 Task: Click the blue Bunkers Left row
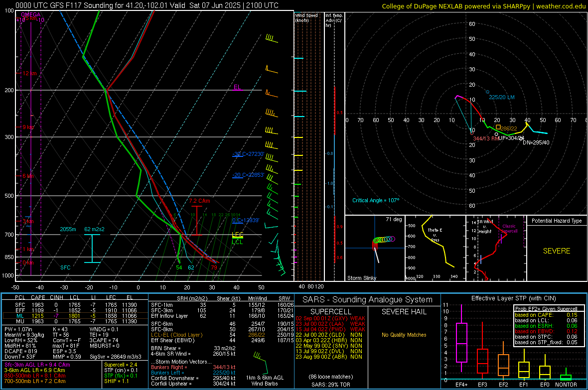coord(193,373)
